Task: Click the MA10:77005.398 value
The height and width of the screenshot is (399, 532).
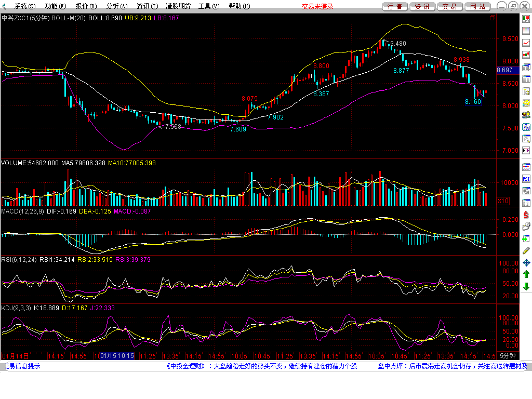Action: (x=131, y=163)
